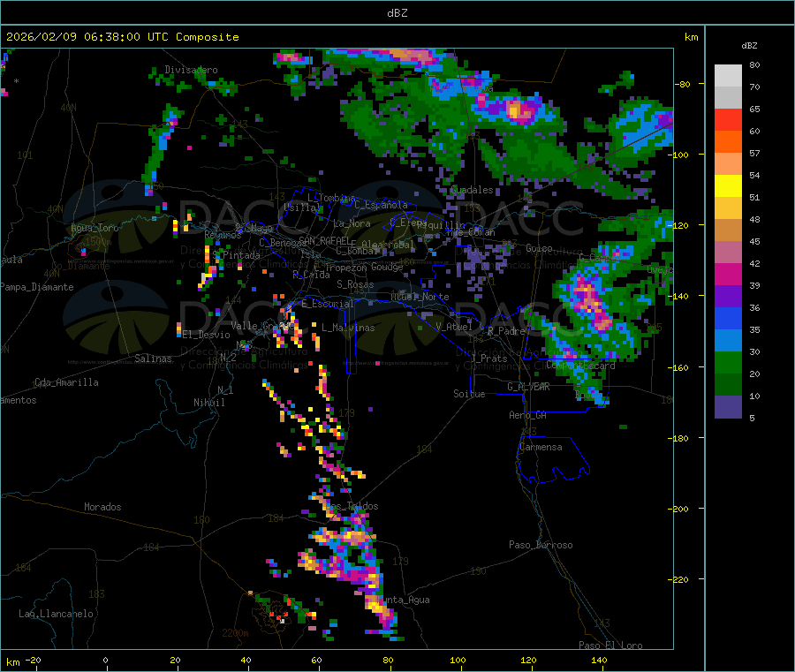Select the Atuel_Norte label
The image size is (795, 672).
coord(420,297)
